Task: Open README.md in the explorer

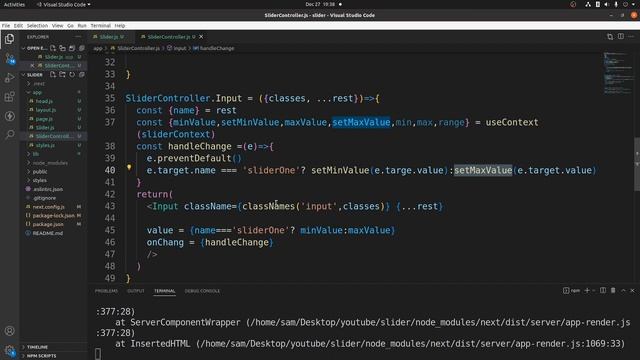Action: 47,233
